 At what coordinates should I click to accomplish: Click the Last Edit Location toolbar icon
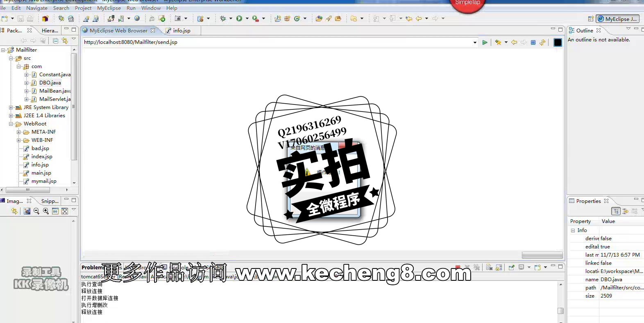click(x=409, y=18)
